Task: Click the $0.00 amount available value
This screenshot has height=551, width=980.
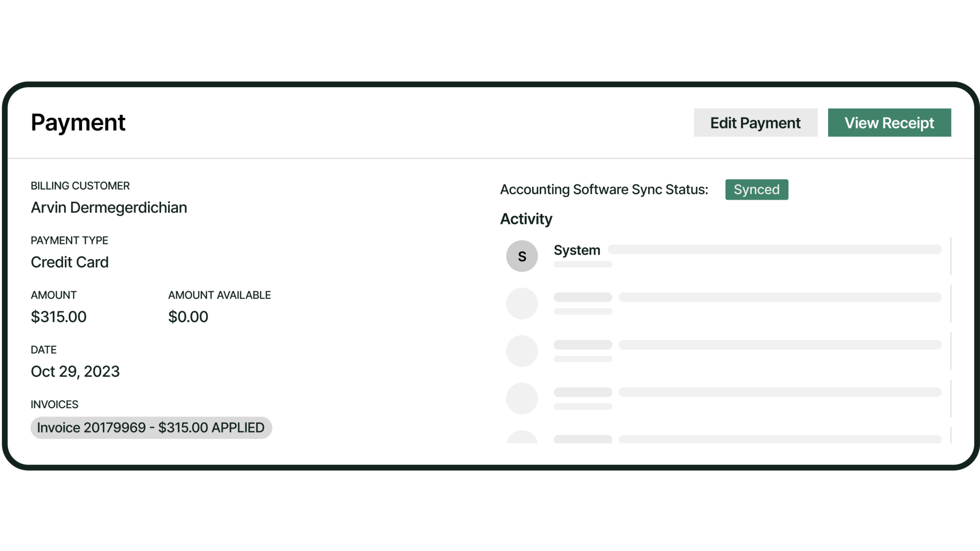Action: [x=188, y=317]
